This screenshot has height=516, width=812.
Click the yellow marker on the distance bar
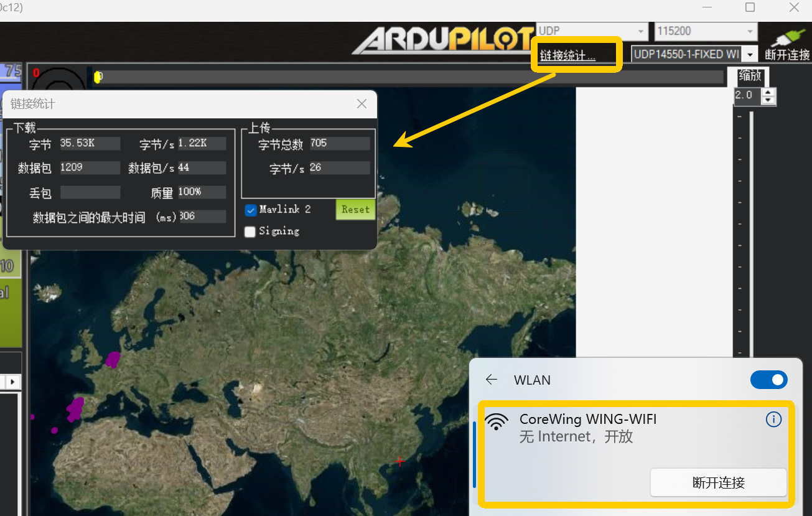(x=96, y=77)
